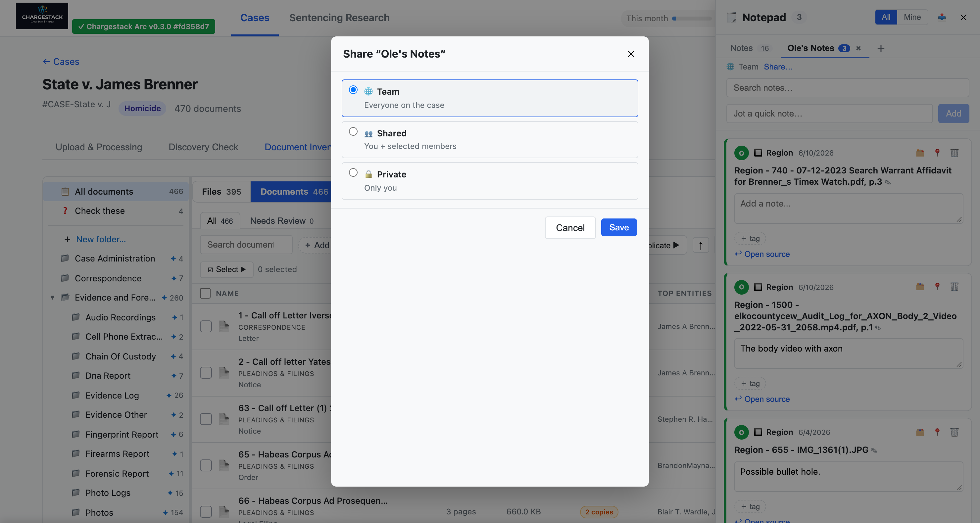Cancel the Share Ole's Notes dialog
This screenshot has height=523, width=980.
(x=570, y=227)
